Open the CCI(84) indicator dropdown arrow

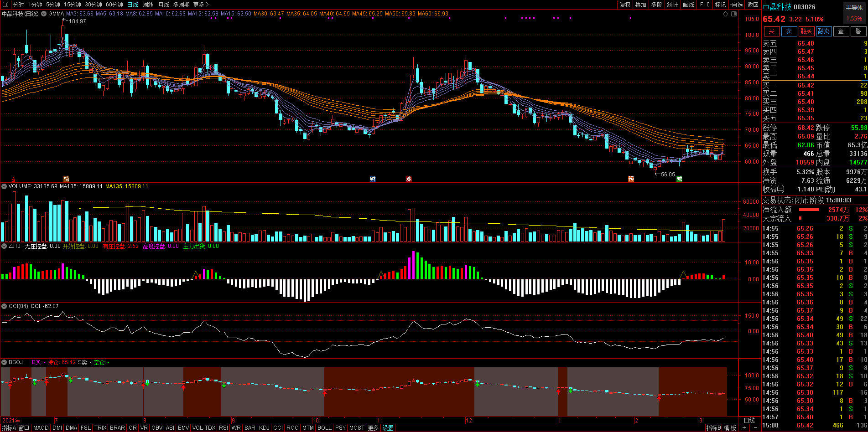[4, 306]
